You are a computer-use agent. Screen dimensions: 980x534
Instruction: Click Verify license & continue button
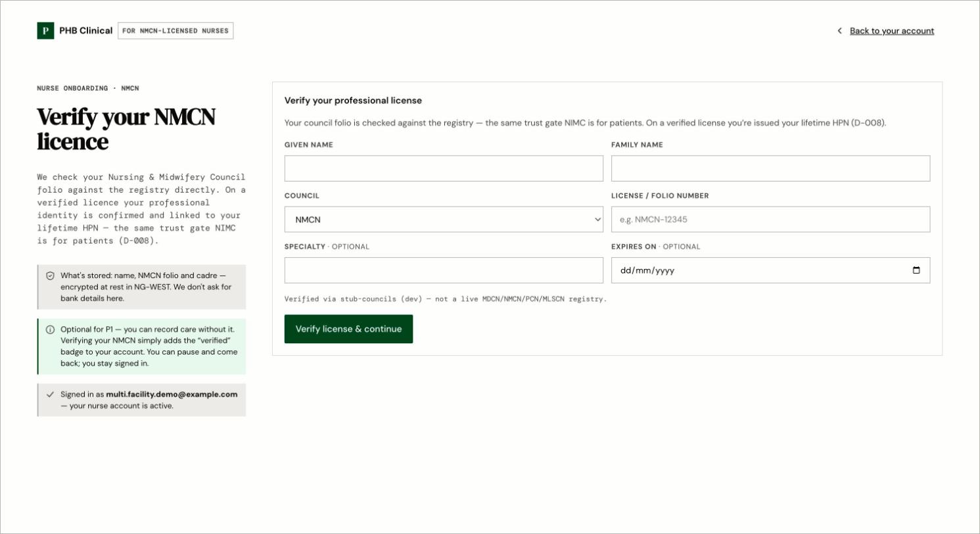click(348, 329)
